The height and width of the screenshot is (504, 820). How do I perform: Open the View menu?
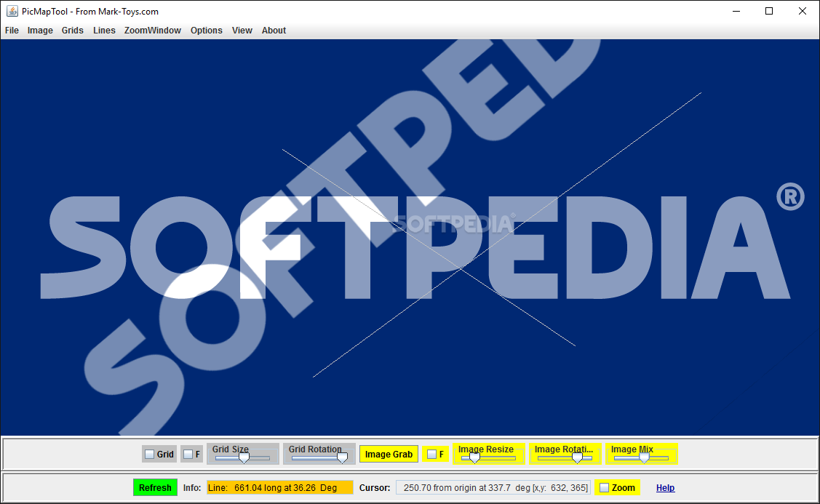(x=242, y=31)
